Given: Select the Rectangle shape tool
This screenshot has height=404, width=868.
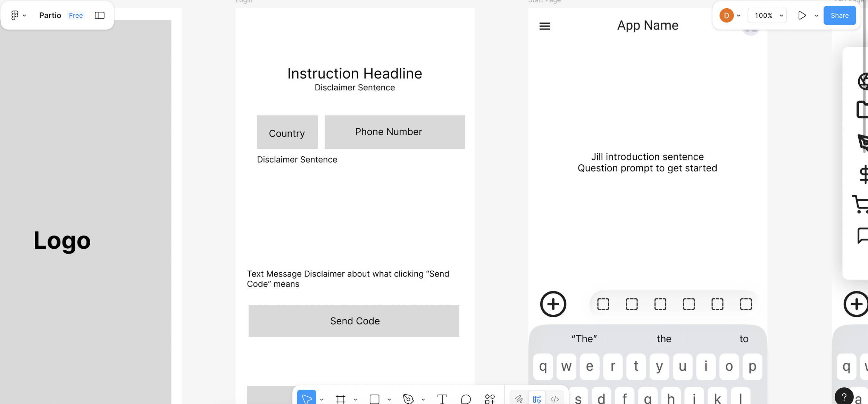Looking at the screenshot, I should 374,399.
